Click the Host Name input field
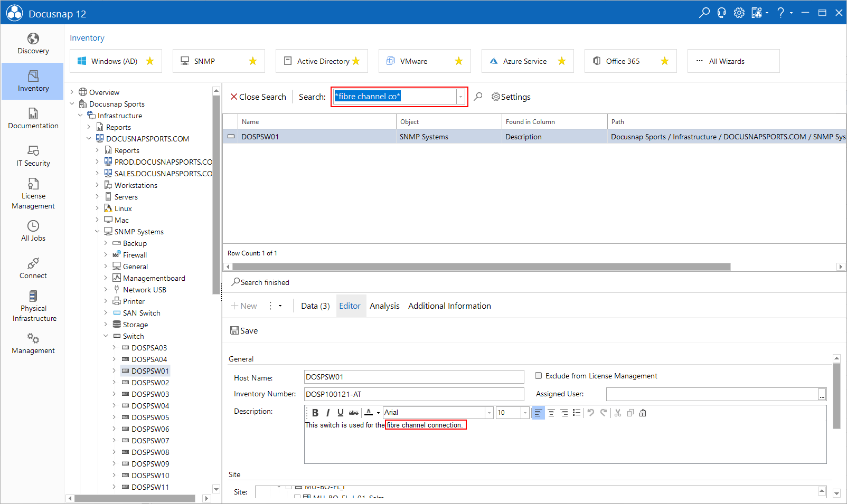Image resolution: width=847 pixels, height=504 pixels. click(414, 377)
